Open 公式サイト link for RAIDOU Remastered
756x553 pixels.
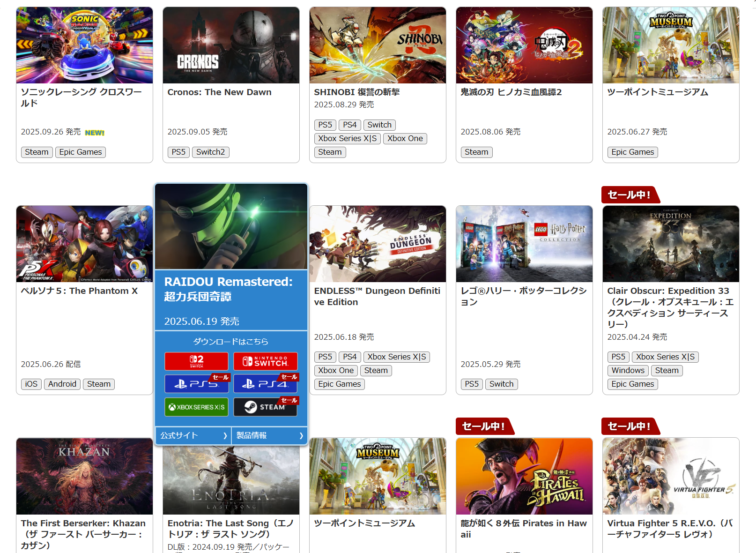pyautogui.click(x=193, y=435)
